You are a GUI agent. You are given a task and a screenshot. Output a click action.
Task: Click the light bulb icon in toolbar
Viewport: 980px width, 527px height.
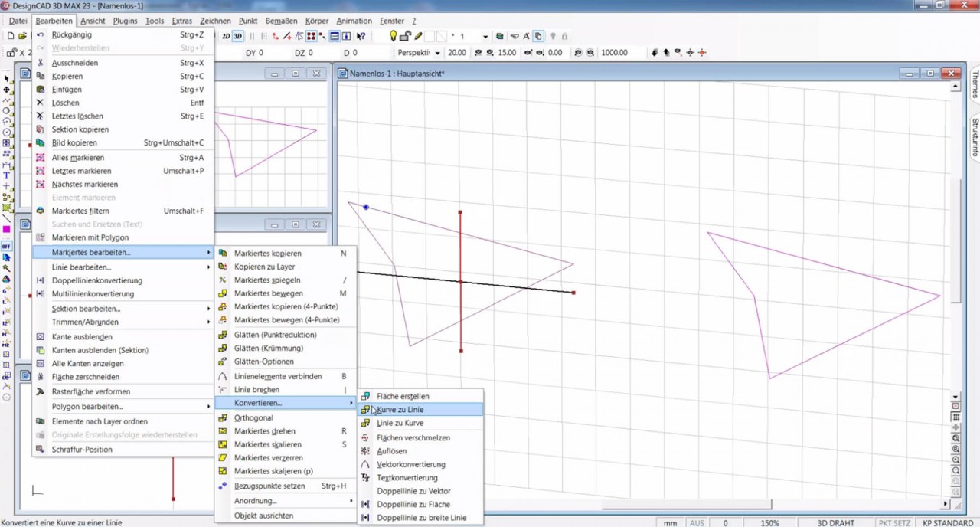pyautogui.click(x=393, y=36)
